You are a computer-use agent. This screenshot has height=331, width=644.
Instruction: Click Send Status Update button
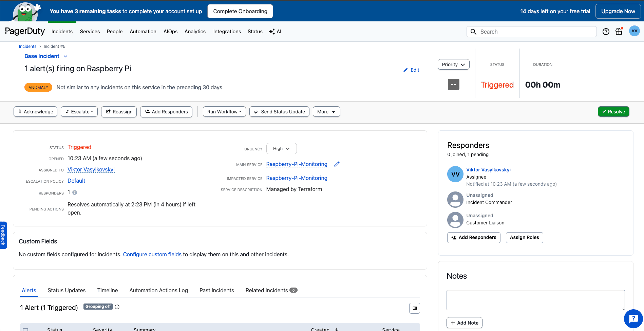[279, 112]
